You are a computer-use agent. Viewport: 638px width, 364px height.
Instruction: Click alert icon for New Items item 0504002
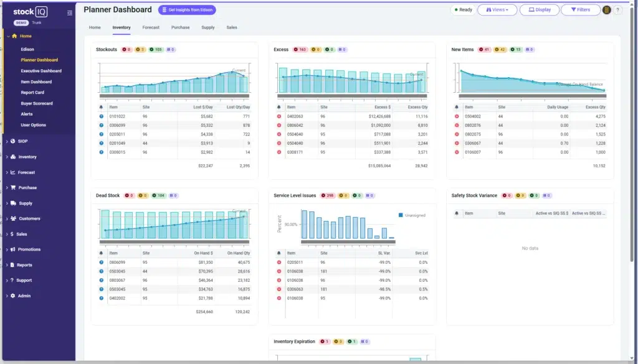click(x=457, y=116)
